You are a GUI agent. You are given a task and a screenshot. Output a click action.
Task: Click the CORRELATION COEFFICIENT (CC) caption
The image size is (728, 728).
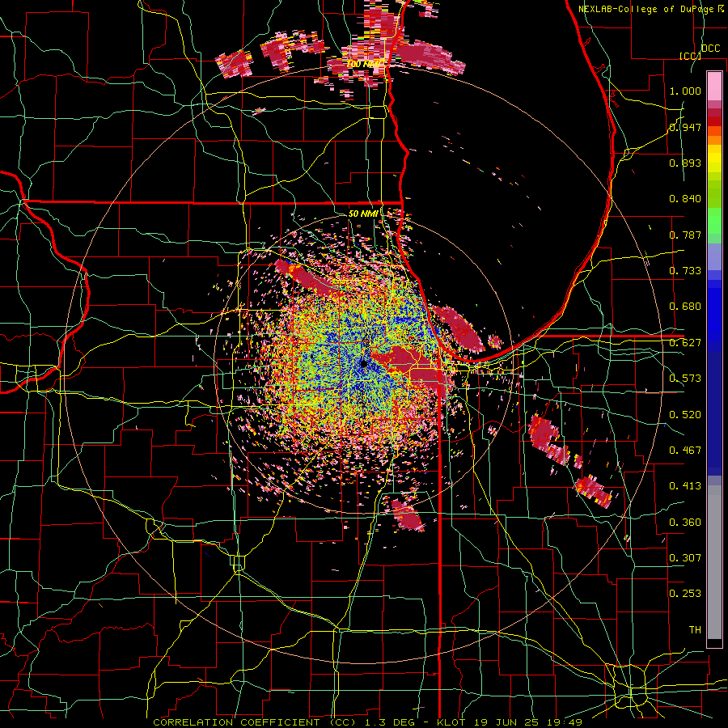coord(255,722)
